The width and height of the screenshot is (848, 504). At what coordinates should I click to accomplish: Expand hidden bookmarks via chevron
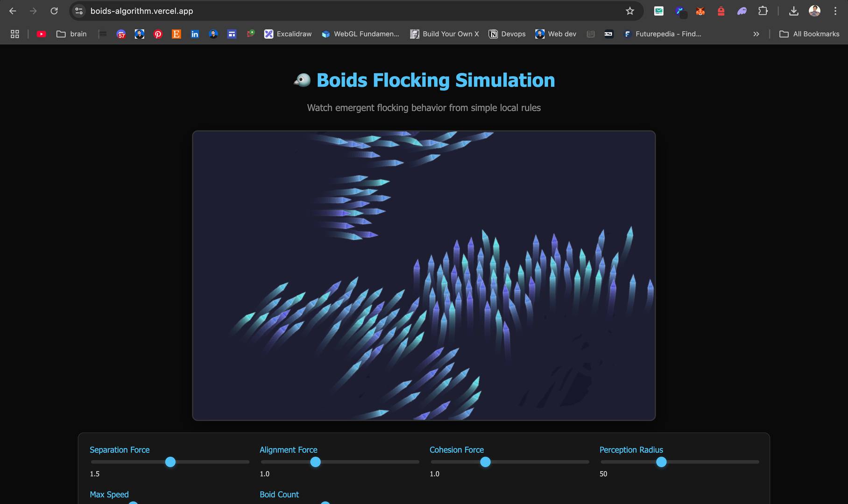756,34
